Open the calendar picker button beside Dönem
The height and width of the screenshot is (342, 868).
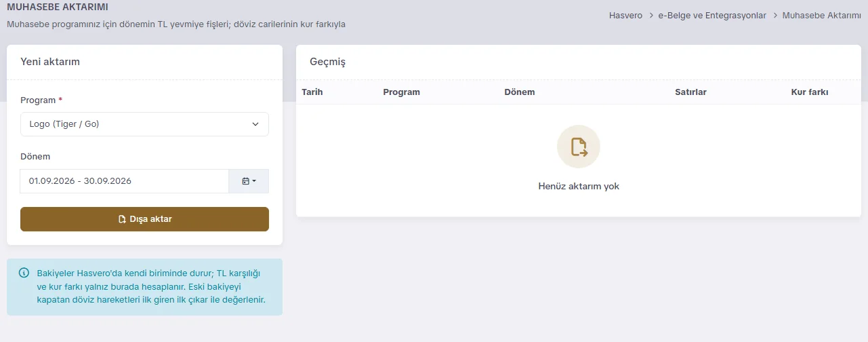click(249, 181)
